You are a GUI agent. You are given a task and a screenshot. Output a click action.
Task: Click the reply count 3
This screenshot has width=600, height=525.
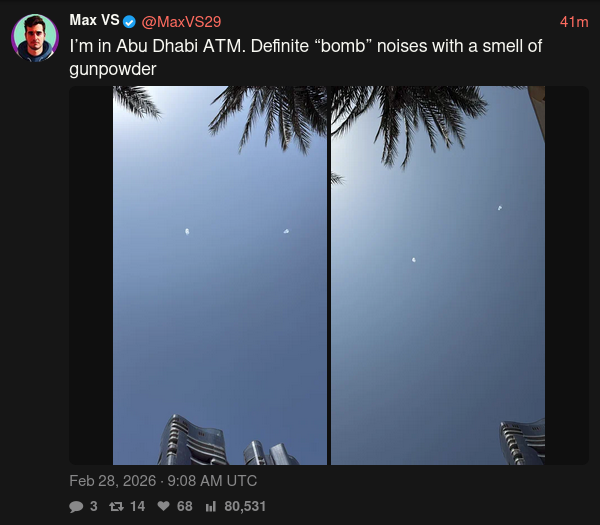94,506
